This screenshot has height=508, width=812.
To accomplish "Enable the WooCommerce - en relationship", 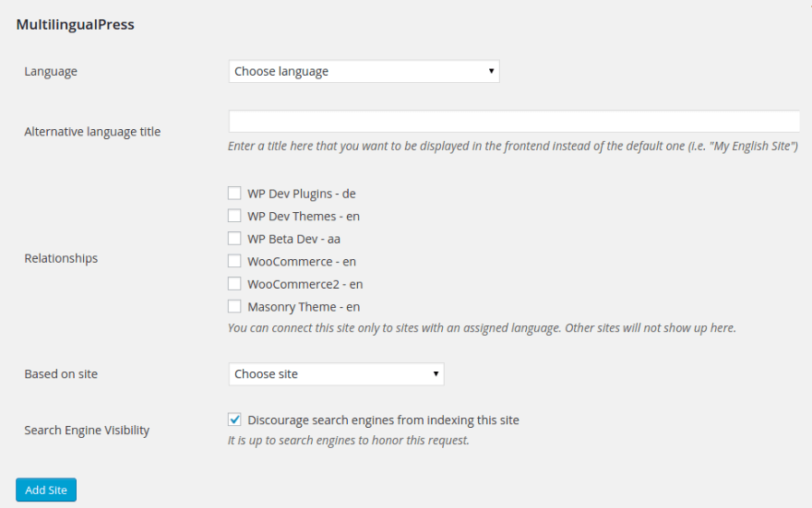I will 234,261.
